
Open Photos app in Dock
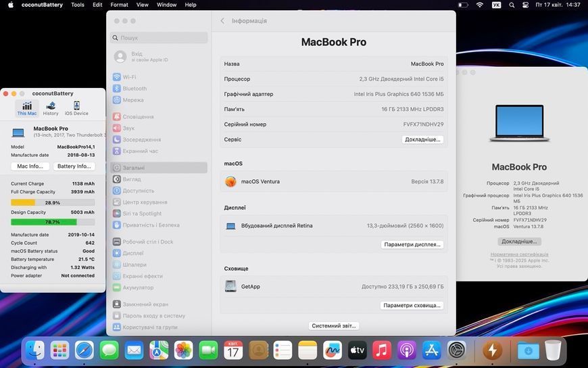point(183,350)
